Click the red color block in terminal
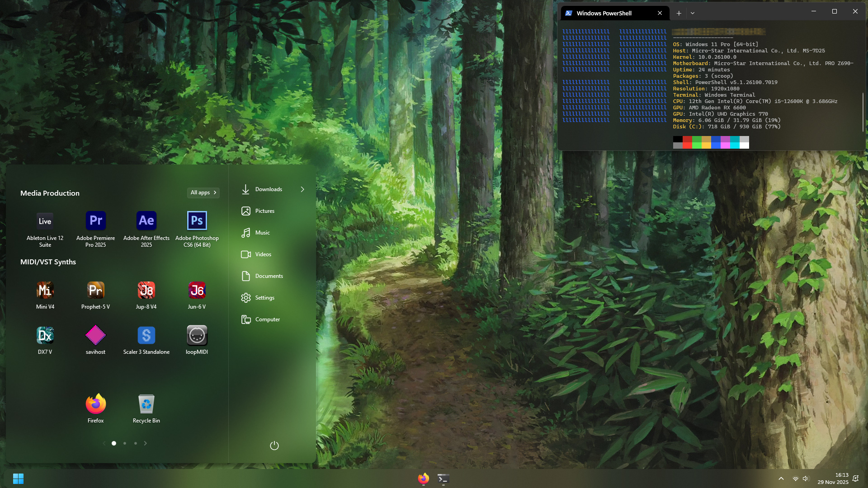This screenshot has height=488, width=868. (687, 140)
